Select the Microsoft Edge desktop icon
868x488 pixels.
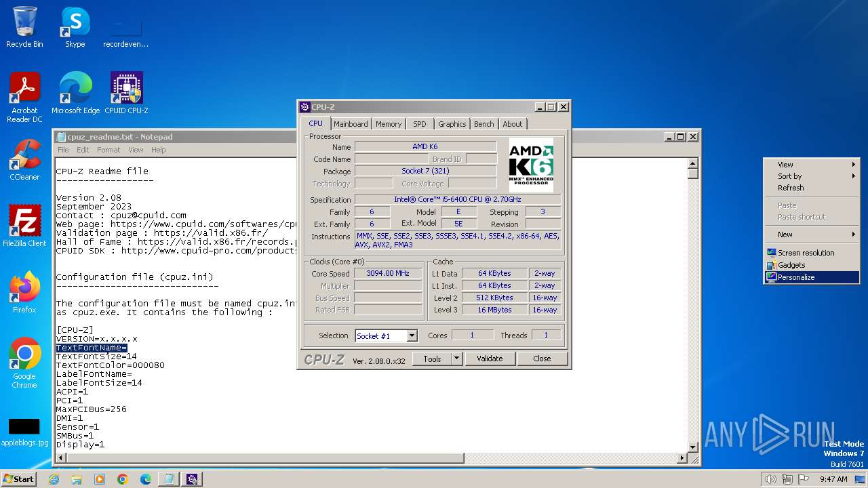pos(75,93)
